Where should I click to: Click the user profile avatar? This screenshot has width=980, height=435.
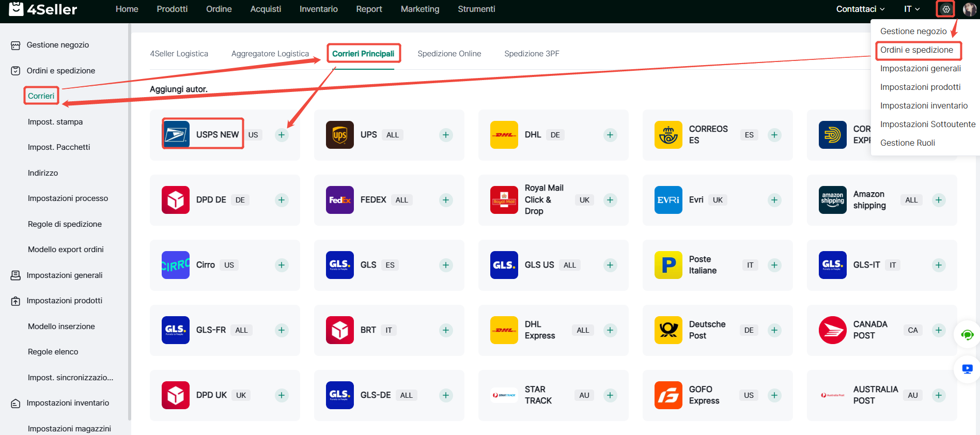point(969,9)
